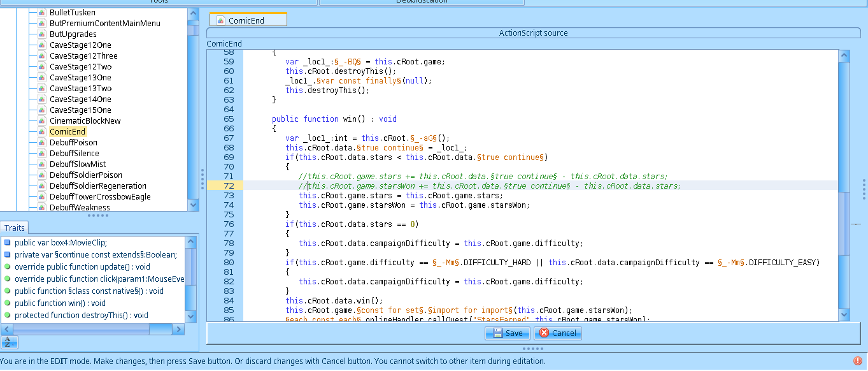Click the icon beside CinematicBlockNew

tap(41, 121)
